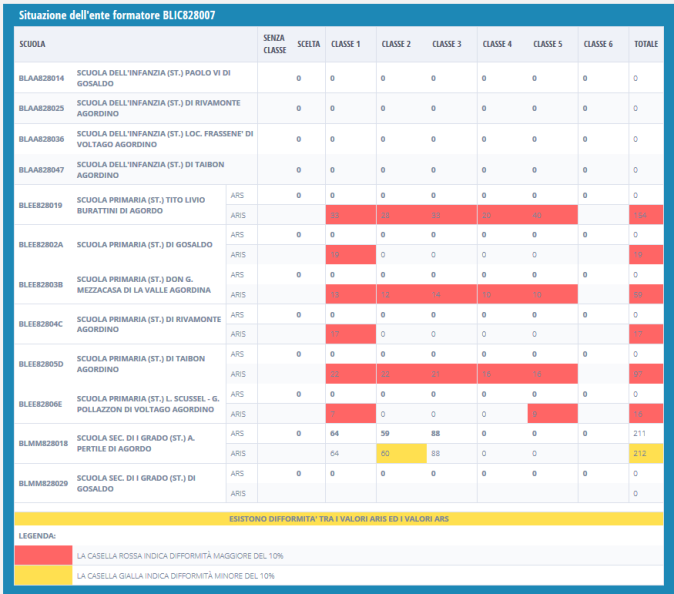Select the school code BLMM828029

41,483
